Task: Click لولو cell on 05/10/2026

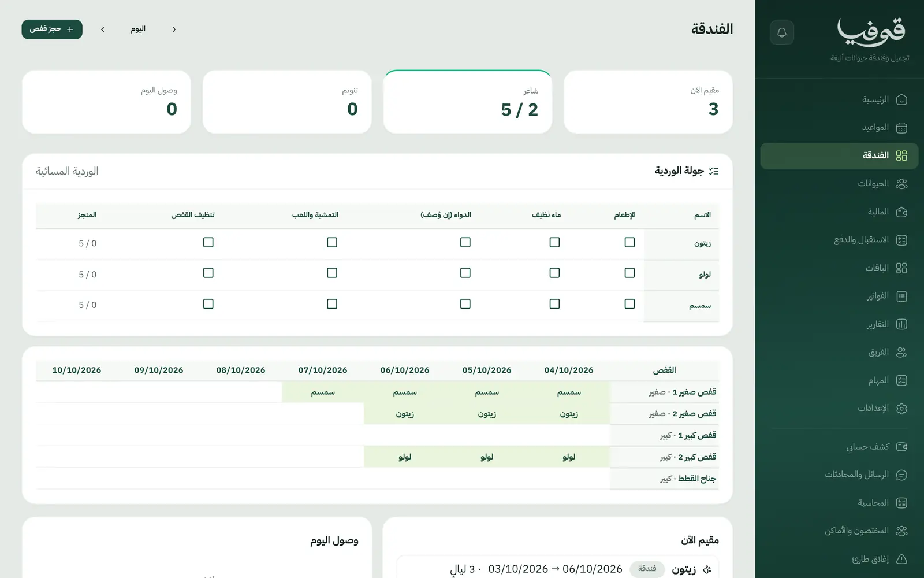Action: [x=487, y=457]
